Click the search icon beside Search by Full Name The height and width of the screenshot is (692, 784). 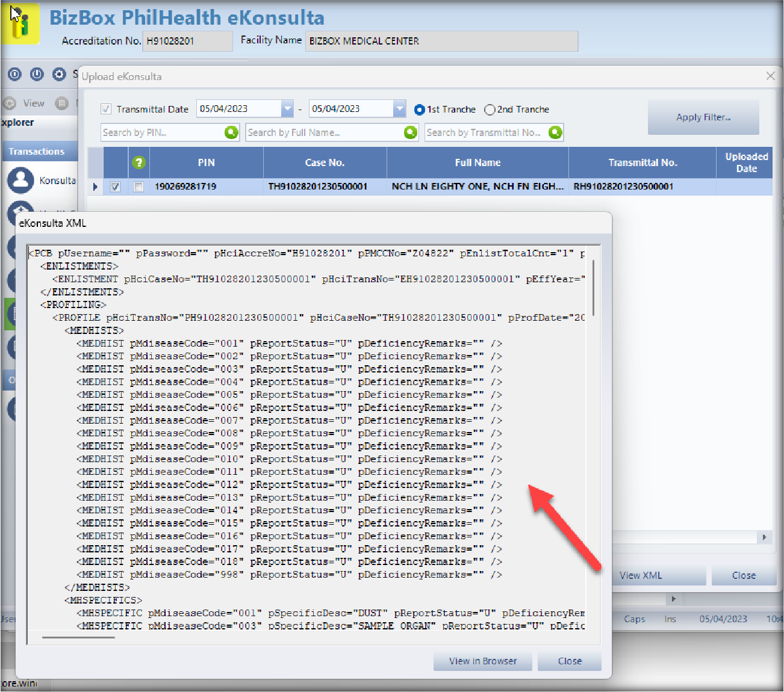[411, 132]
